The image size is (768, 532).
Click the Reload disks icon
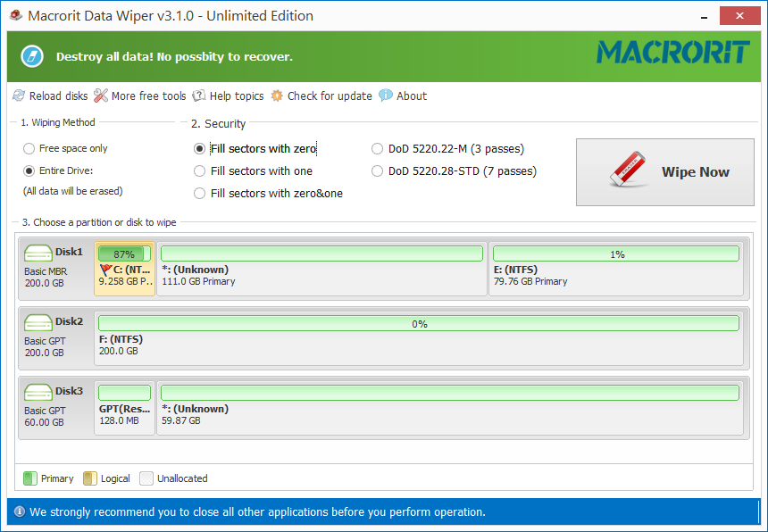tap(19, 96)
